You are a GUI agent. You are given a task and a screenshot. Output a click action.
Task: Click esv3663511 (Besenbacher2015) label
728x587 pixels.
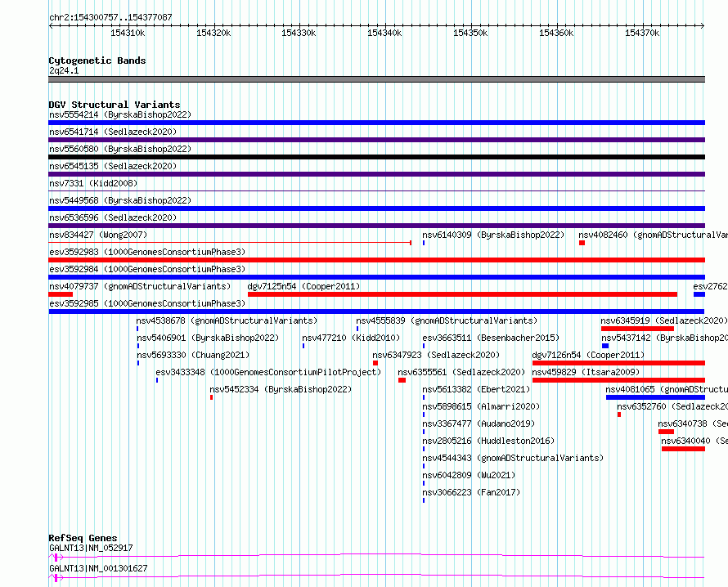click(492, 338)
